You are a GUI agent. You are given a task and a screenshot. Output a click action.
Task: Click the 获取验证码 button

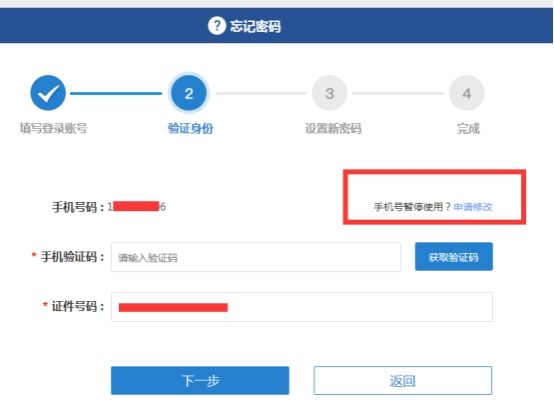pos(454,257)
